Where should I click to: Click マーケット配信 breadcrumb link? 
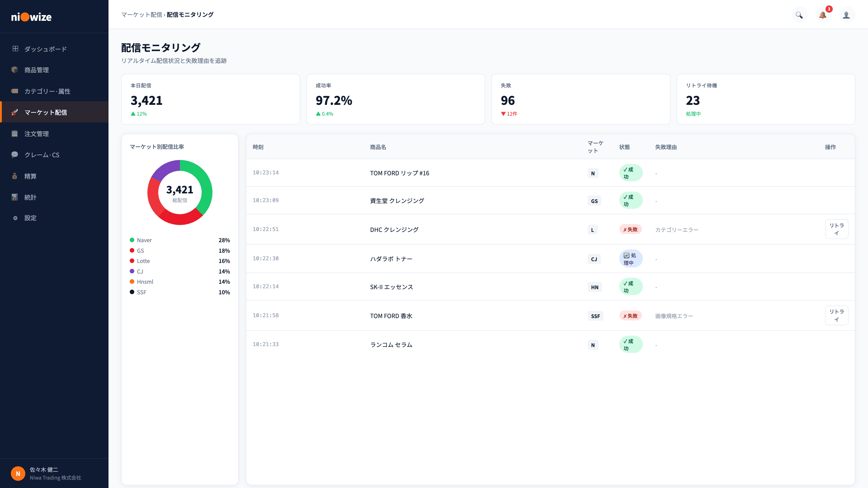[142, 14]
